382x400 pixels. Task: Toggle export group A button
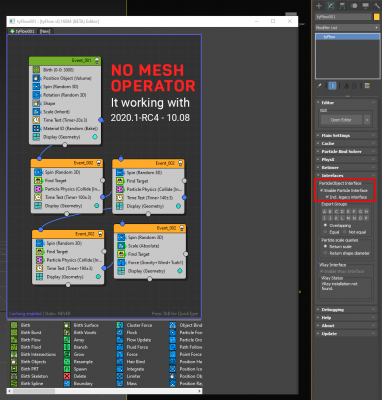[325, 212]
